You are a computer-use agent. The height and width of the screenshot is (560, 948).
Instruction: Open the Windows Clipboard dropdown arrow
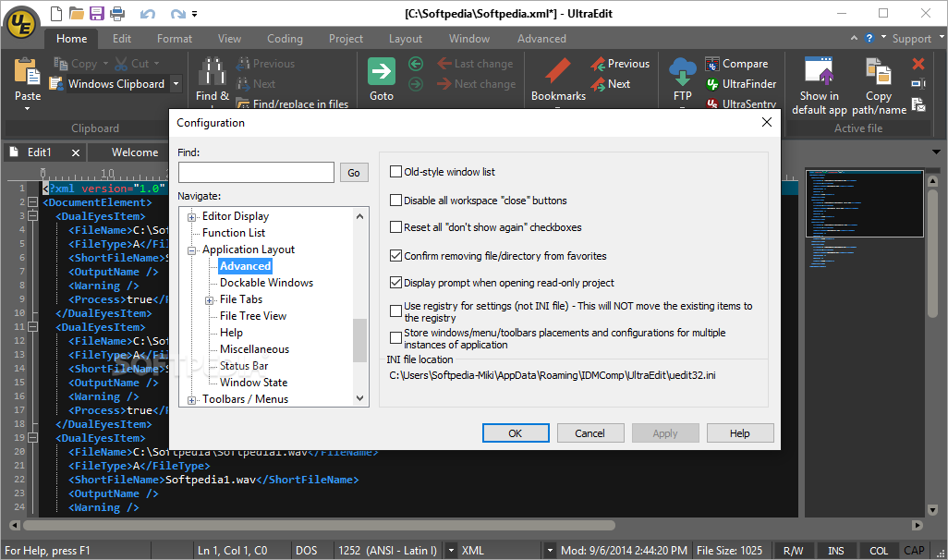click(x=176, y=84)
